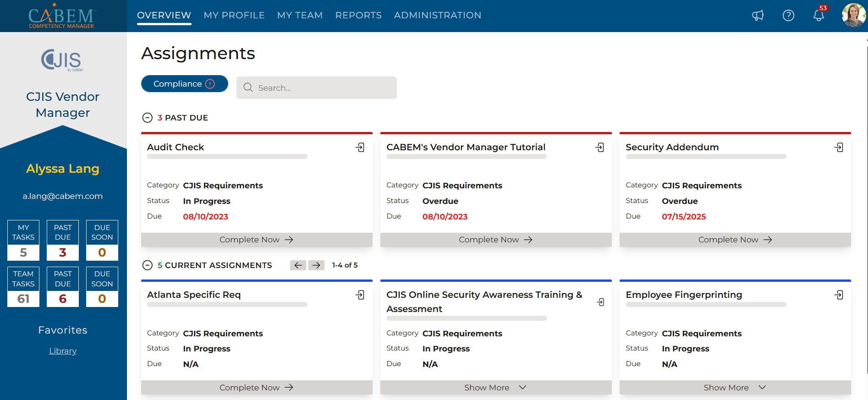The width and height of the screenshot is (868, 400).
Task: Collapse the 3 Past Due section
Action: tap(147, 118)
